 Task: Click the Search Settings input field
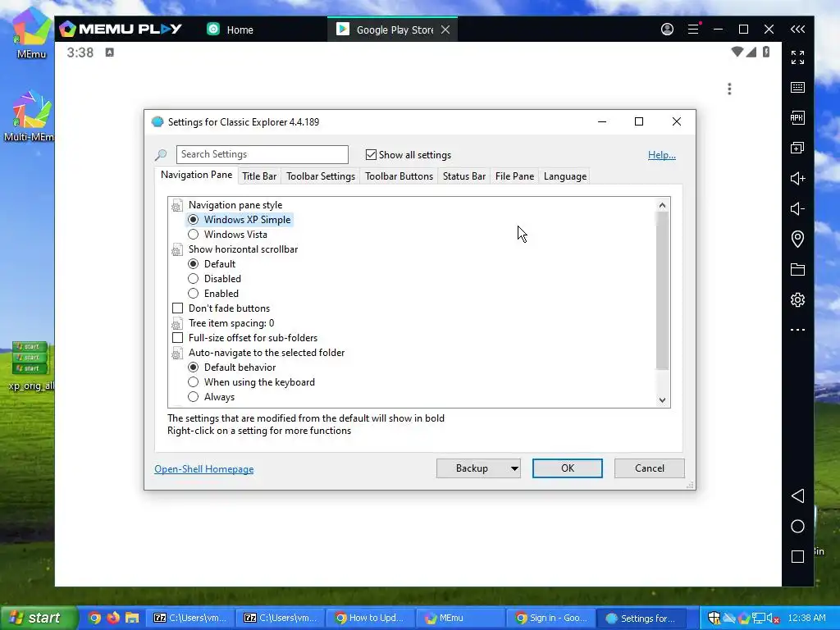262,154
